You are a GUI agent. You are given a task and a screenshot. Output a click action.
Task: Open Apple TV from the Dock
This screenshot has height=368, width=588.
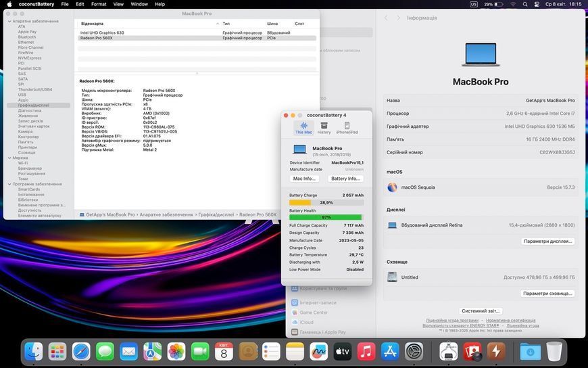343,352
